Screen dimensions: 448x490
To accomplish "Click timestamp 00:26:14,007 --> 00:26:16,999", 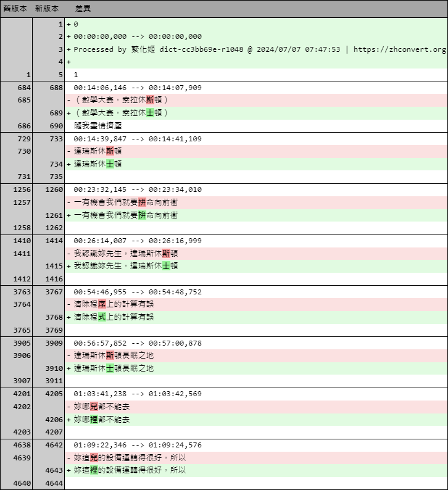I will pos(138,241).
